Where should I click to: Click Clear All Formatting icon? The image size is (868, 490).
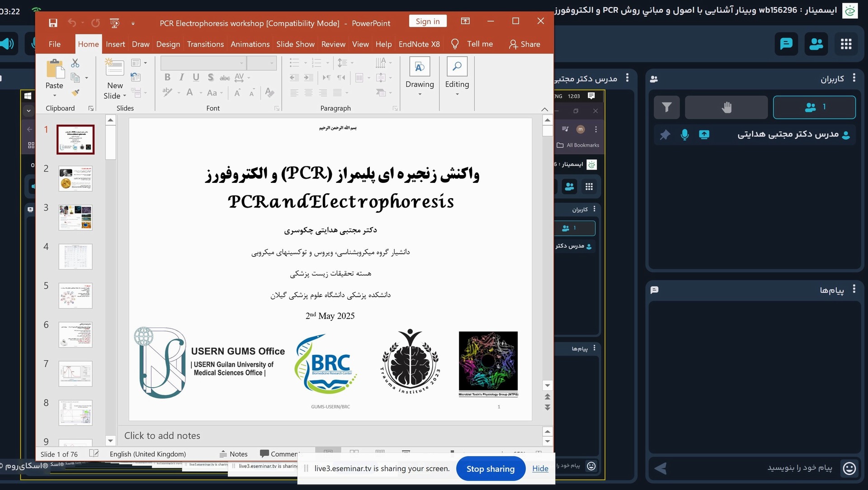tap(270, 92)
